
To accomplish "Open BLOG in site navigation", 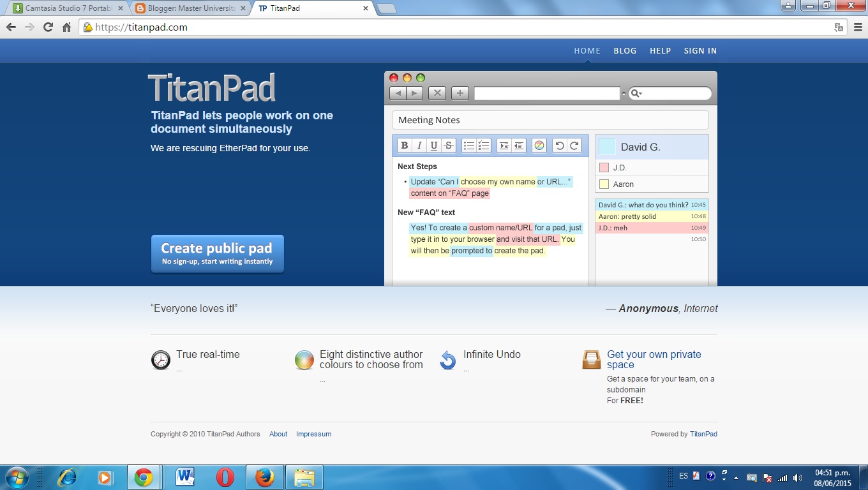I will [x=625, y=51].
